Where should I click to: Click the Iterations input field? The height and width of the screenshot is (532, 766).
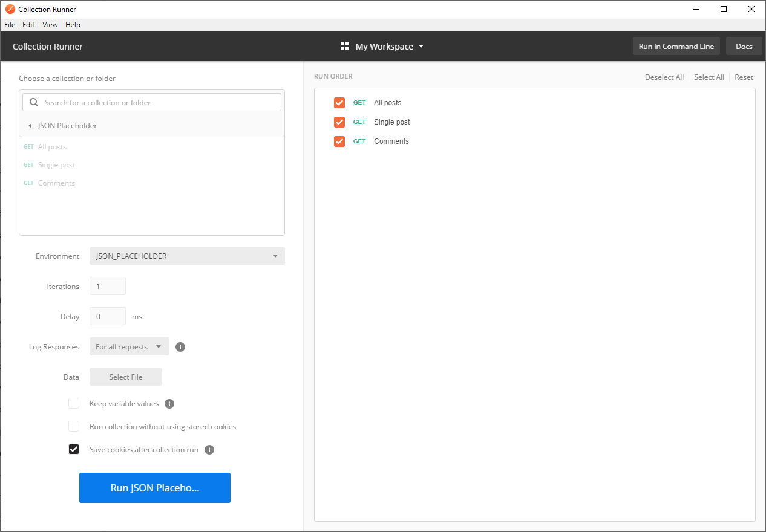tap(108, 286)
